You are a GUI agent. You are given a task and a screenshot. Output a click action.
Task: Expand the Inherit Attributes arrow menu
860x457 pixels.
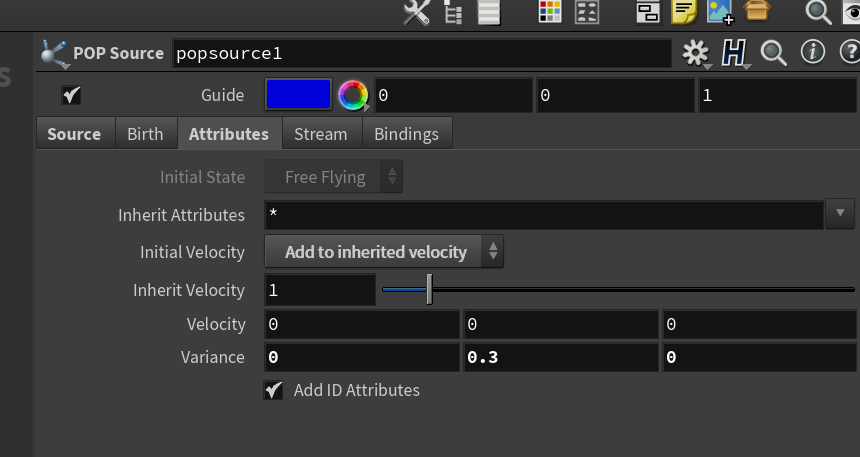[840, 213]
